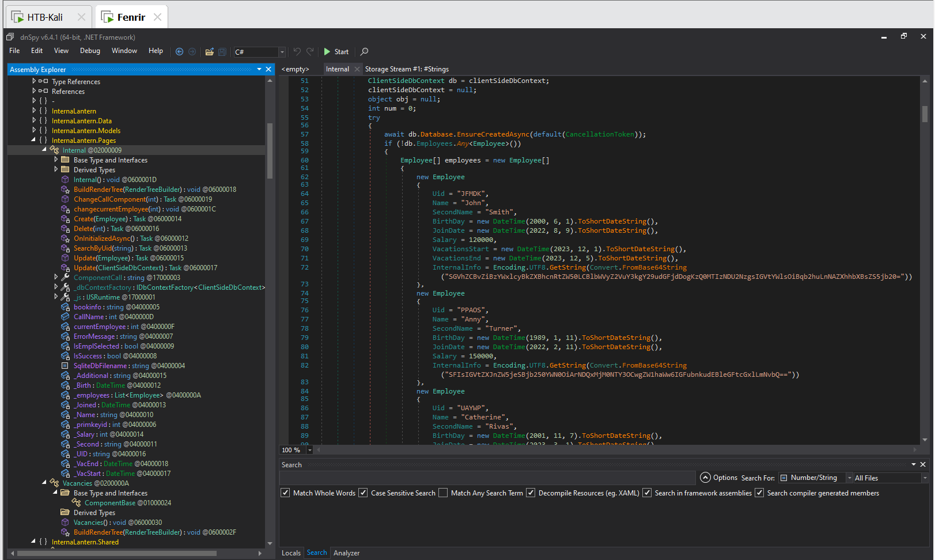Click the folder icon of Derived Types under Vacancies
Screen dimensions: 935x560
click(x=65, y=513)
